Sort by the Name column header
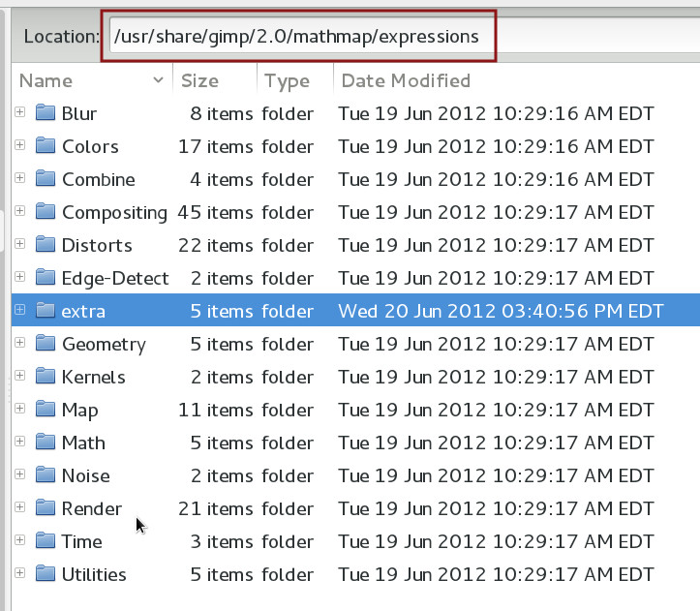The width and height of the screenshot is (700, 611). point(92,80)
